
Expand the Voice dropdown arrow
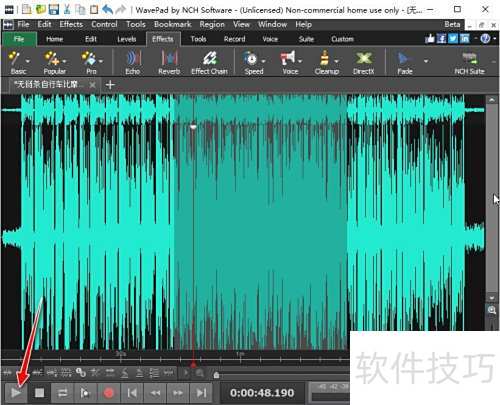point(300,61)
